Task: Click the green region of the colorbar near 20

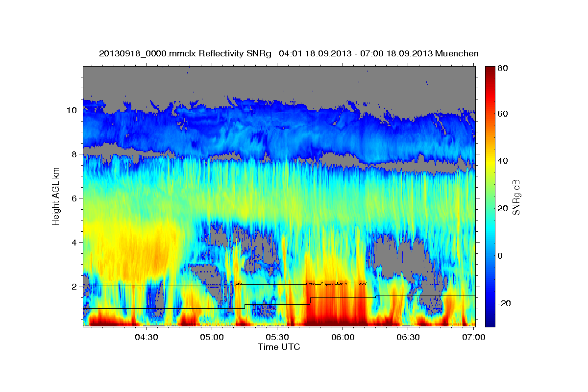Action: [x=490, y=209]
